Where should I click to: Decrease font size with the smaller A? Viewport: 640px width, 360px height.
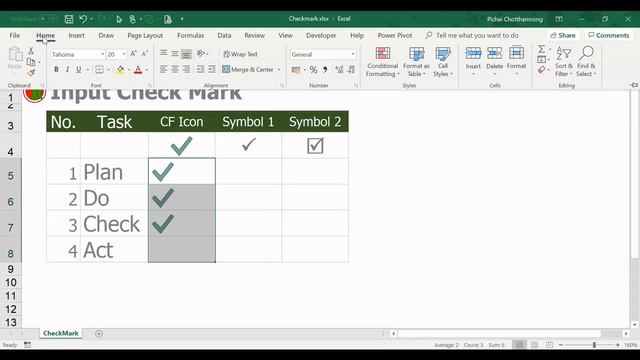pyautogui.click(x=144, y=54)
